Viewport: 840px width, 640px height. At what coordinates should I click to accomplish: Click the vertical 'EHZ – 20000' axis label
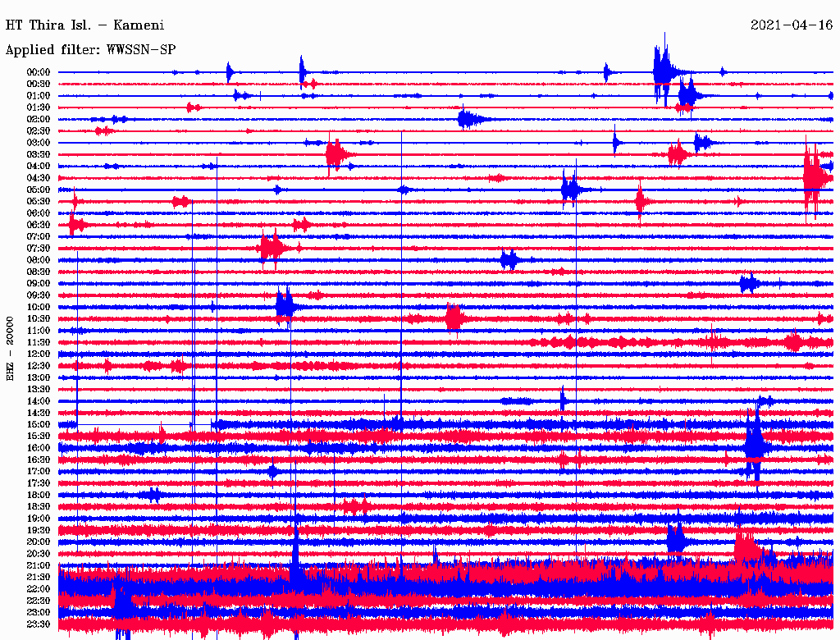[x=10, y=349]
